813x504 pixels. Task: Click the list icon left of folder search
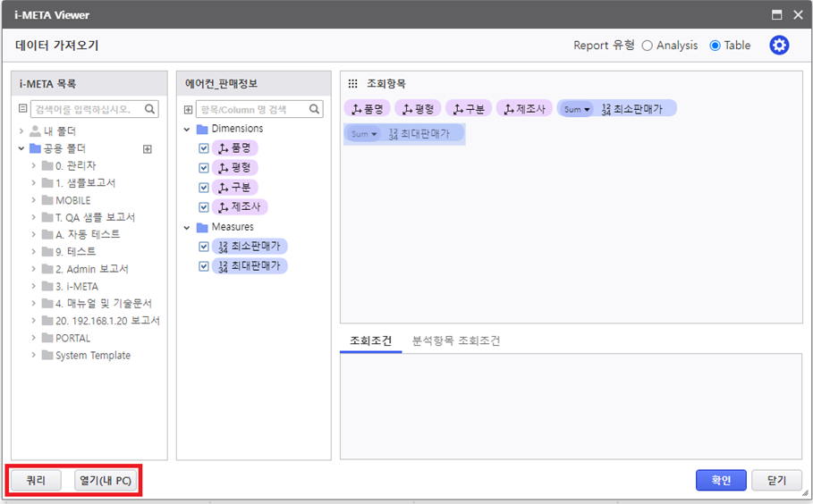point(23,110)
